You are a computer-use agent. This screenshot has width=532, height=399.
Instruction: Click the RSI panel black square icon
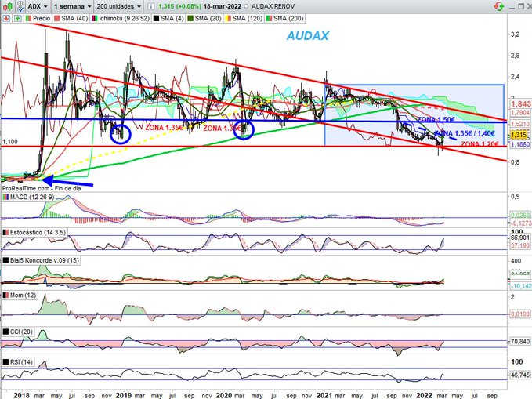(5, 362)
